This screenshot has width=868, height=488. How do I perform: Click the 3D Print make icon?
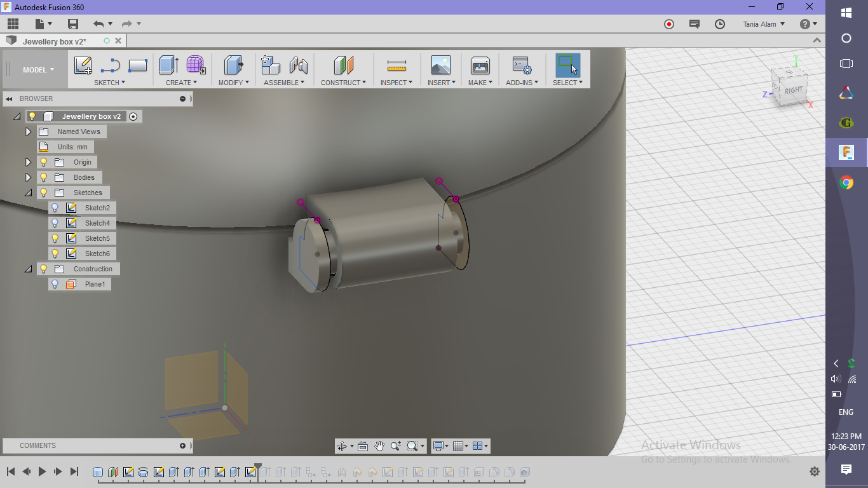tap(480, 65)
